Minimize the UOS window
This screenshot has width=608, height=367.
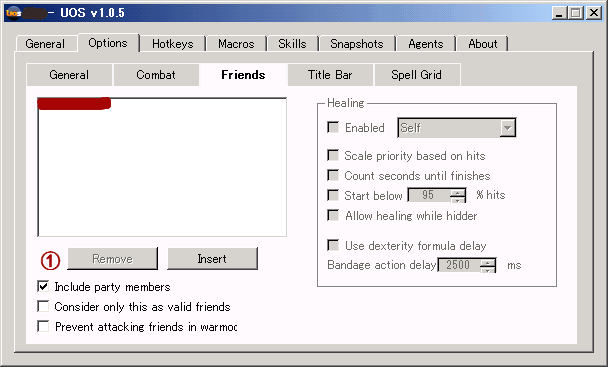559,13
